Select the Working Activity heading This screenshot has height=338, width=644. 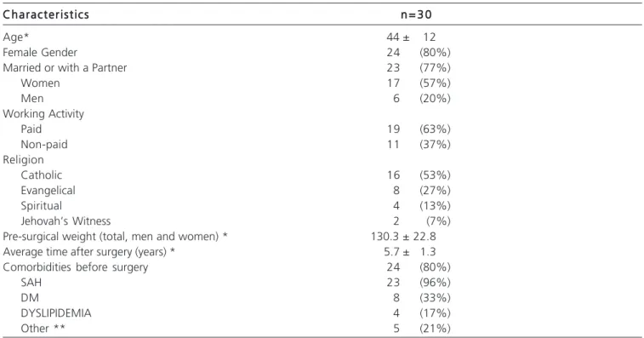coord(43,114)
